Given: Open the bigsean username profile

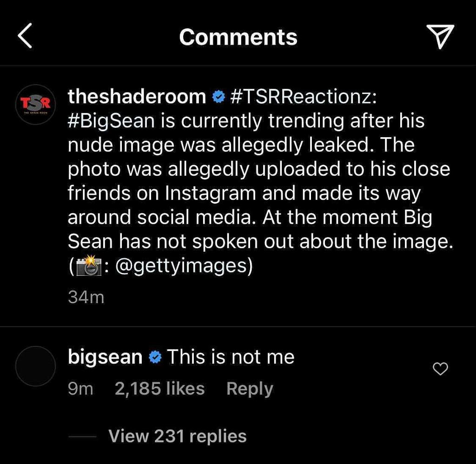Looking at the screenshot, I should (x=105, y=357).
